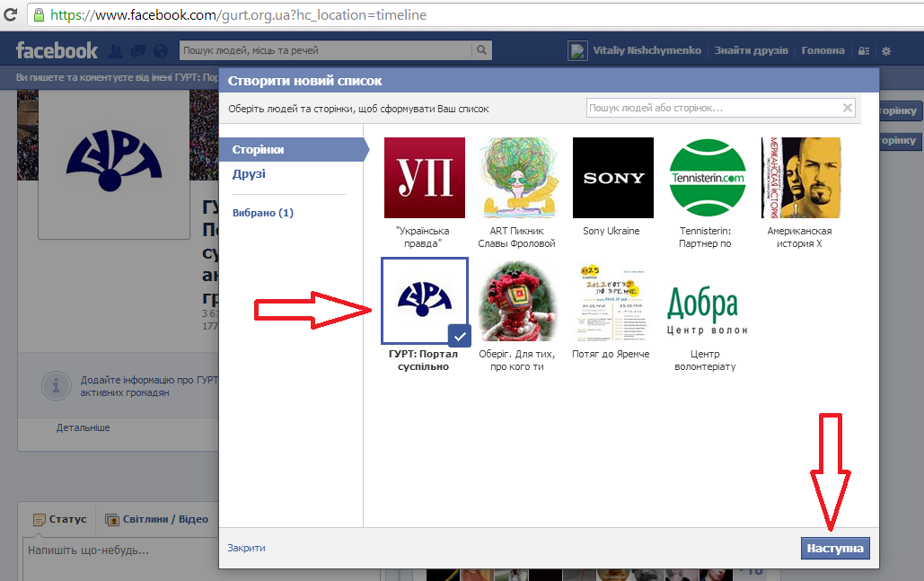Viewport: 924px width, 581px height.
Task: Click the "Українська правда" caption
Action: (x=422, y=237)
